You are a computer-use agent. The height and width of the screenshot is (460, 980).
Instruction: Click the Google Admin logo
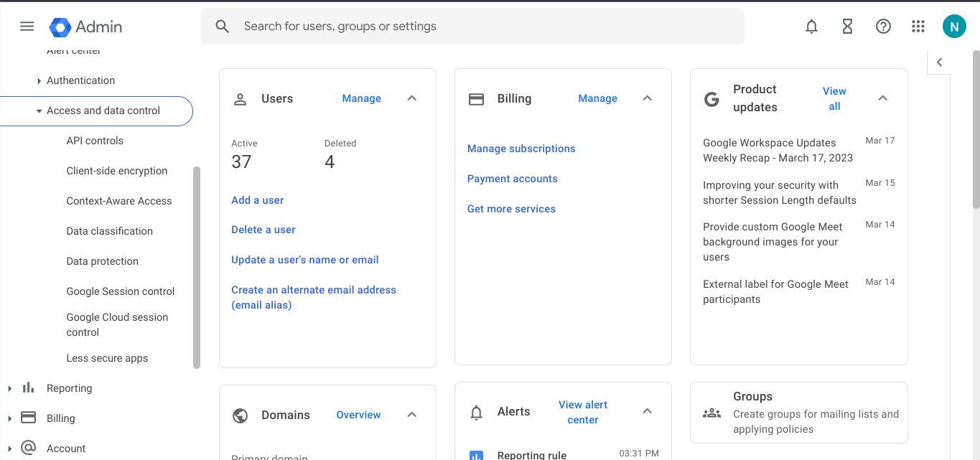tap(85, 27)
